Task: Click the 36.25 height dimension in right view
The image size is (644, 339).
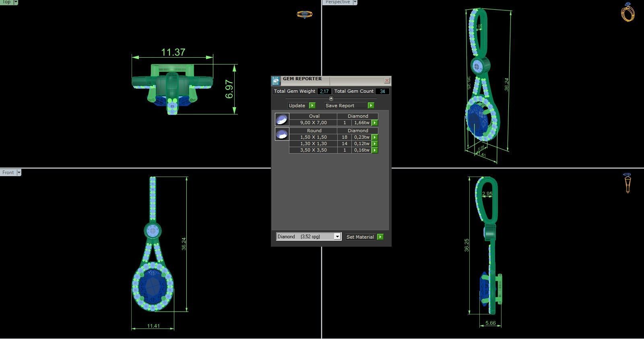Action: tap(466, 245)
